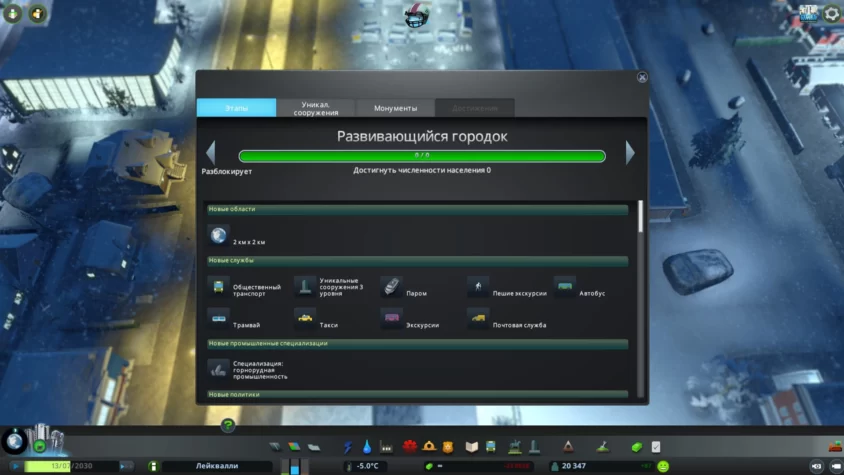This screenshot has height=475, width=844.
Task: Click the green happiness smiley icon
Action: pyautogui.click(x=663, y=466)
